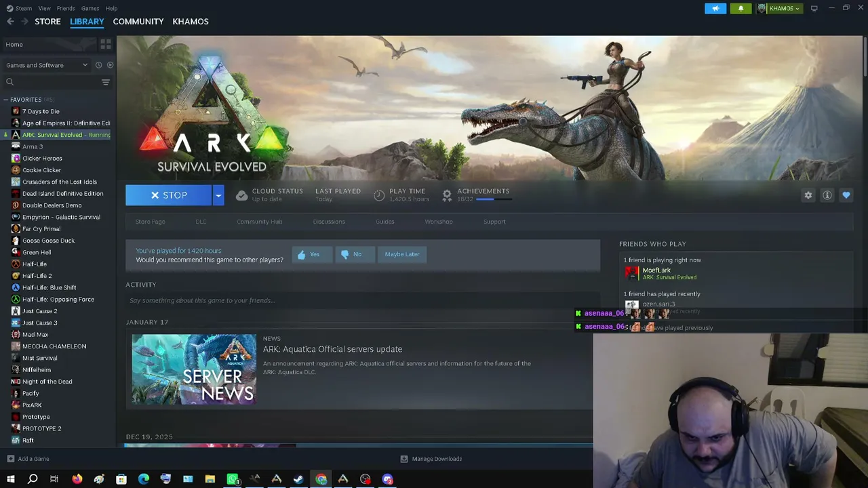Show ready-to-play games filter icon
868x488 pixels.
pyautogui.click(x=110, y=65)
